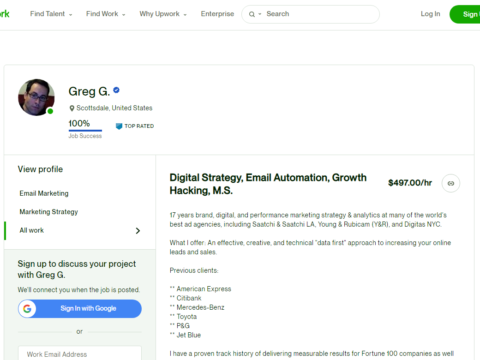
Task: Click the green Sign Up button
Action: (465, 14)
